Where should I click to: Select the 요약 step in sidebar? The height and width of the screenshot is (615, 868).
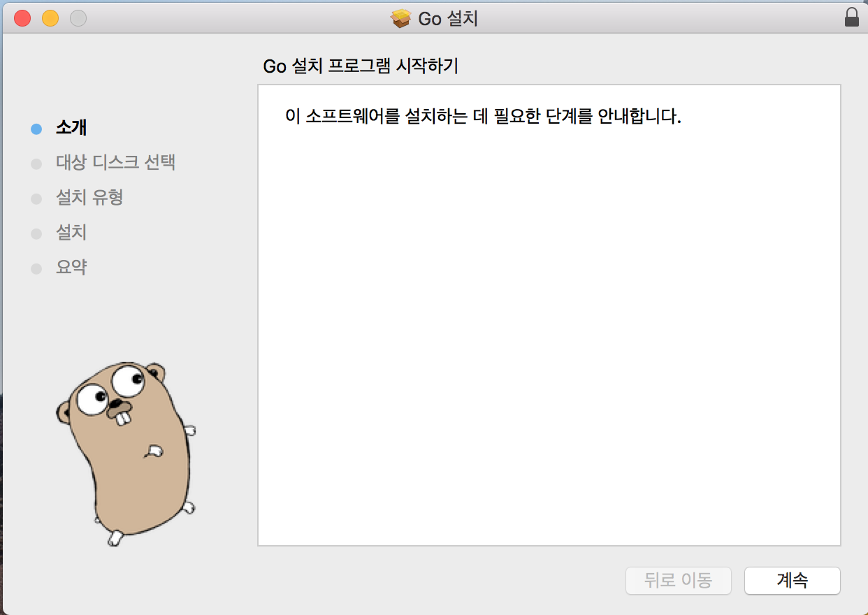click(71, 268)
